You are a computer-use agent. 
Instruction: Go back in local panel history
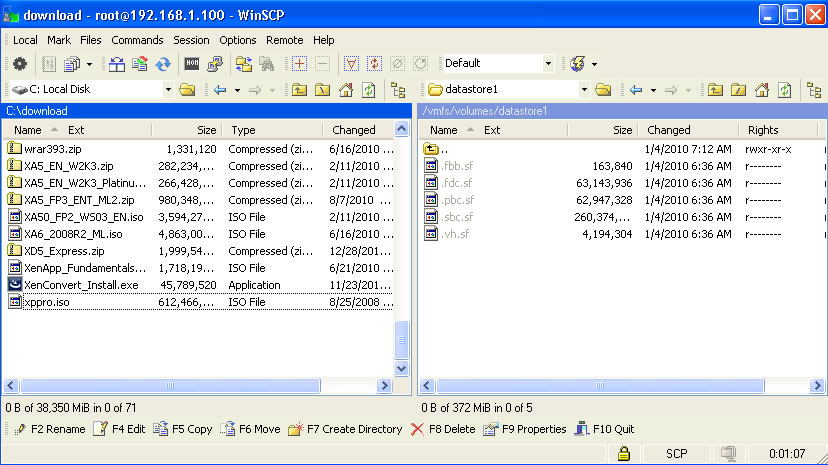point(220,90)
